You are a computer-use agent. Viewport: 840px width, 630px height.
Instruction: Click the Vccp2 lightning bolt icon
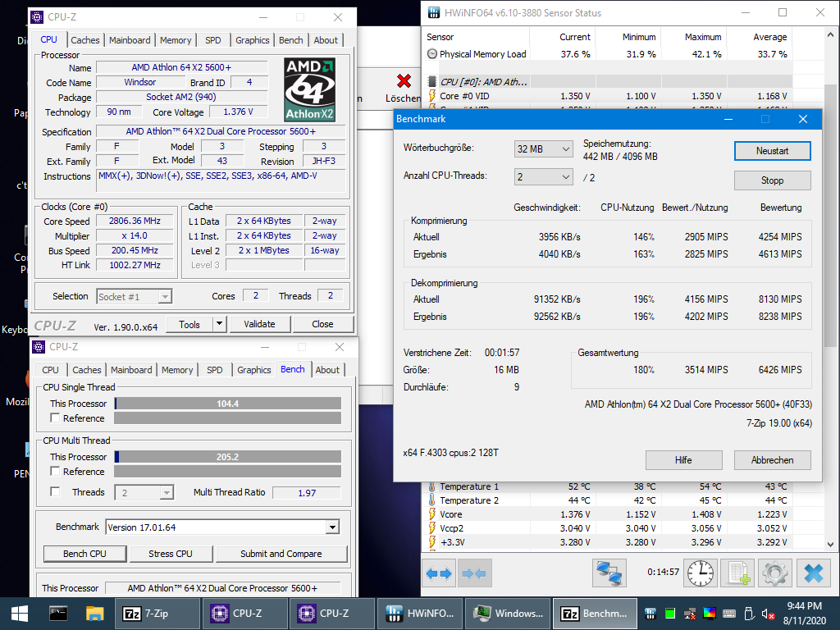pos(431,528)
